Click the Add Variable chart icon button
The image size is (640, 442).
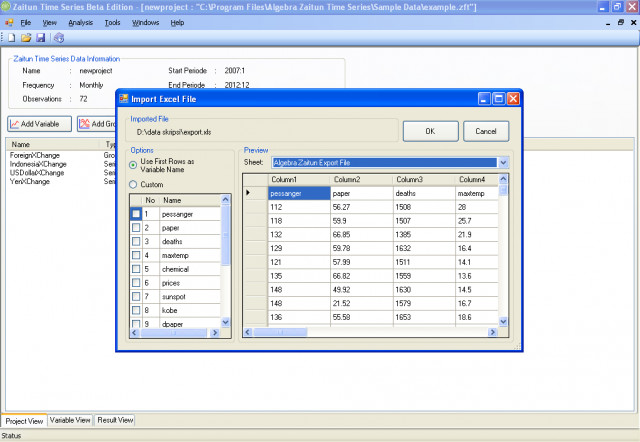(39, 124)
